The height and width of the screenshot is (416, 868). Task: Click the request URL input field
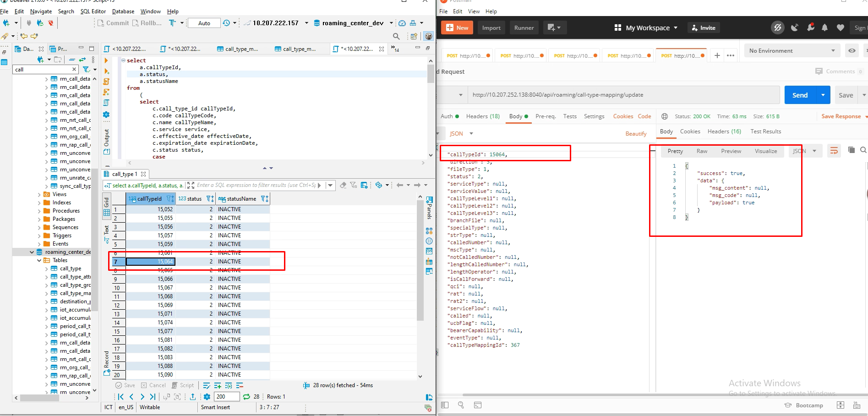point(623,95)
